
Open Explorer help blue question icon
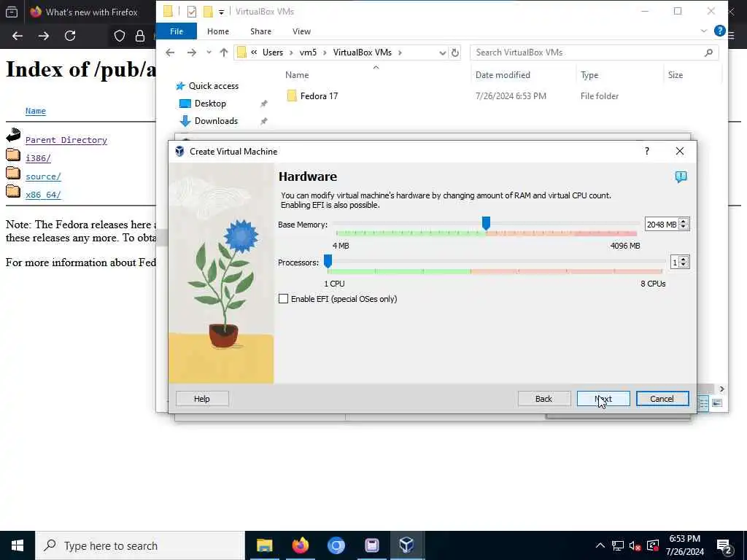pos(719,31)
